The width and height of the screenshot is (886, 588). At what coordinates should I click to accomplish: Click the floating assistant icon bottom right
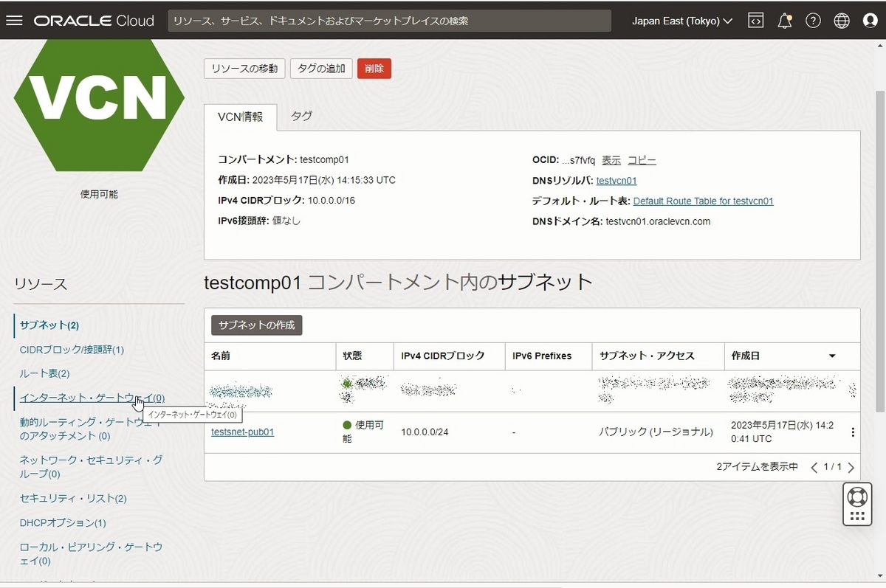coord(856,504)
